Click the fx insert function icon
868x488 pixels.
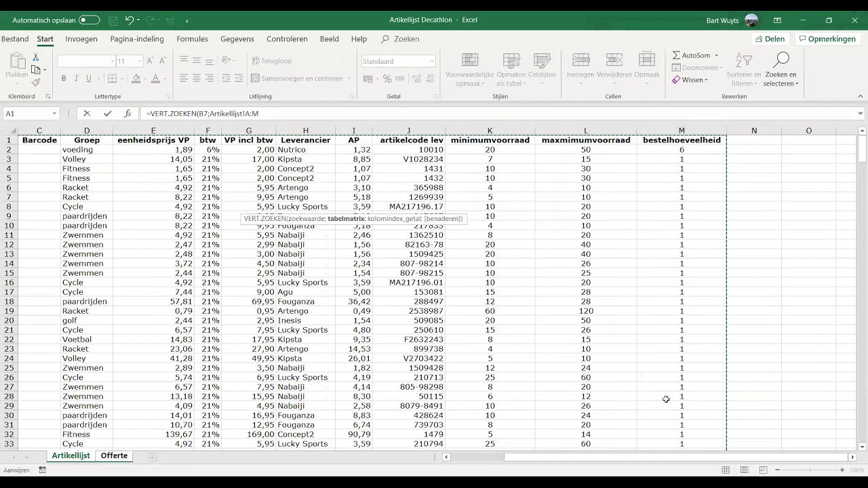127,114
